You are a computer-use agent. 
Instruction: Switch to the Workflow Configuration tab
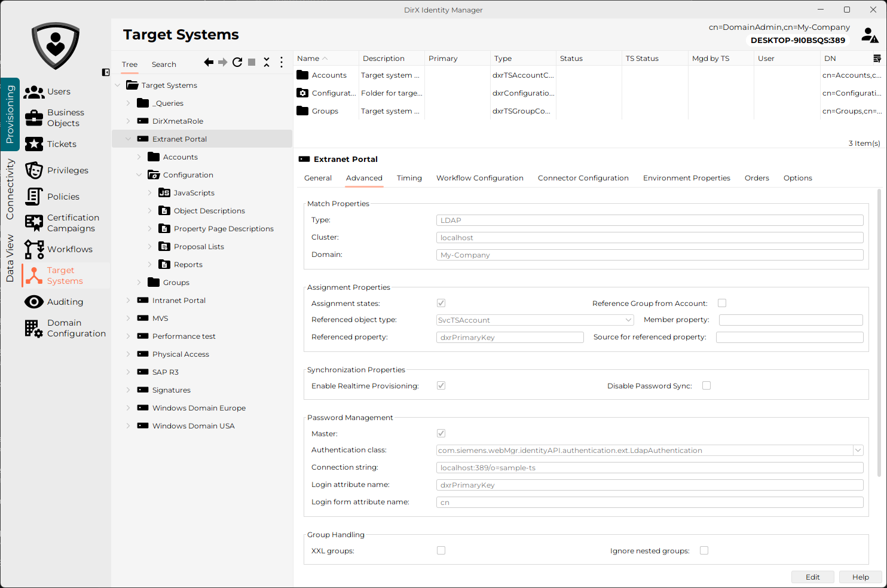pyautogui.click(x=480, y=178)
